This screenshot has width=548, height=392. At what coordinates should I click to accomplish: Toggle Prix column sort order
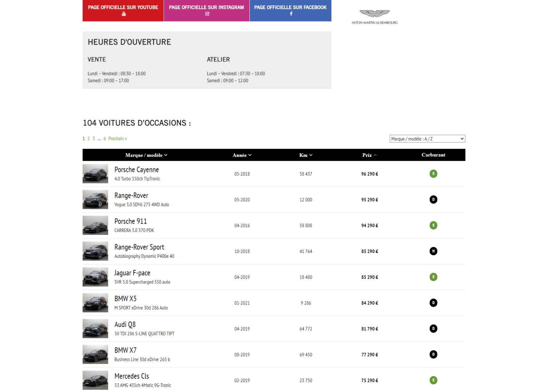(x=369, y=155)
